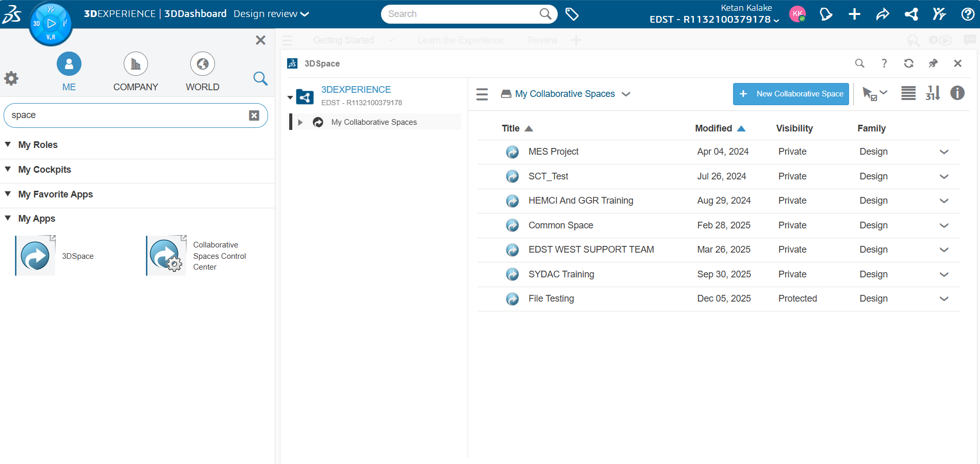Open the compass in top-left corner
The width and height of the screenshot is (980, 464).
point(51,24)
